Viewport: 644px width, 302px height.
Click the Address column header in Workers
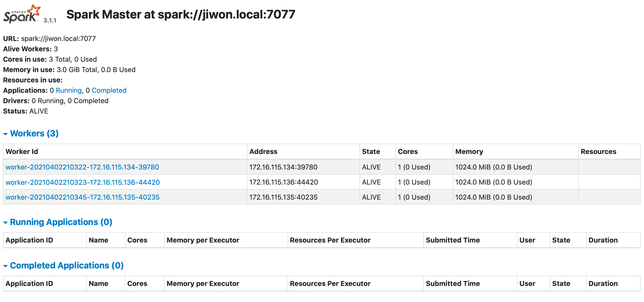coord(263,151)
